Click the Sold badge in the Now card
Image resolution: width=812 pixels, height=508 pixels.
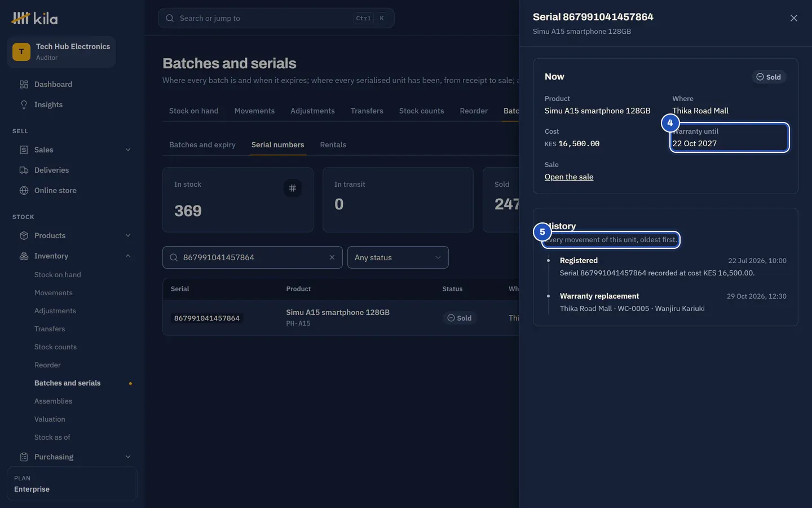pyautogui.click(x=769, y=77)
